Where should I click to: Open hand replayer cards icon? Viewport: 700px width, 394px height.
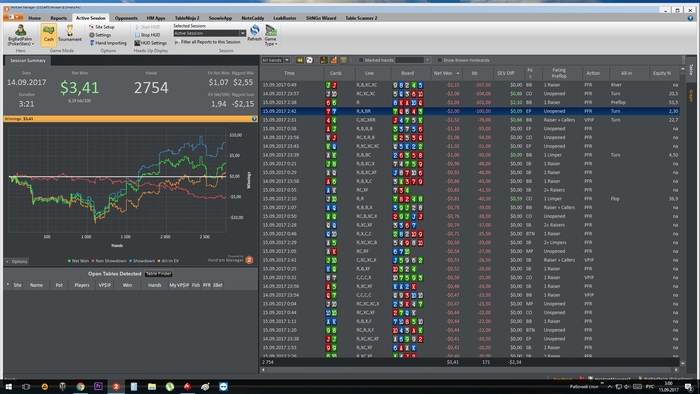click(x=309, y=60)
